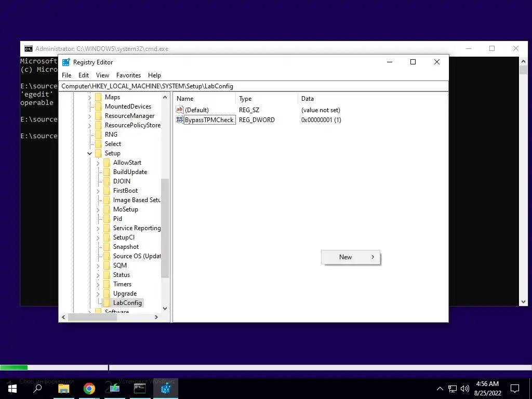The width and height of the screenshot is (532, 399).
Task: Switch to Registry Editor taskbar icon
Action: 166,389
